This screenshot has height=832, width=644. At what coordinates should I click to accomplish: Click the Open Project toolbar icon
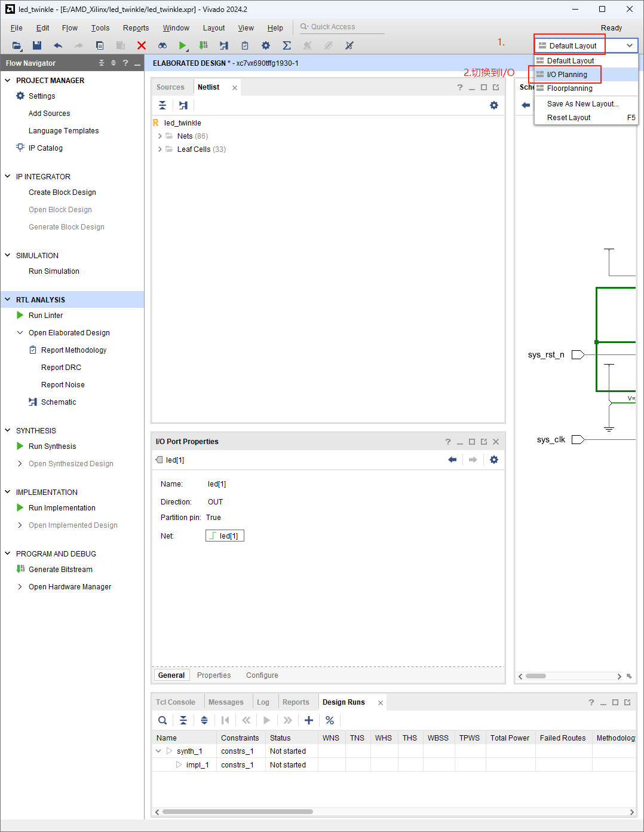(17, 45)
